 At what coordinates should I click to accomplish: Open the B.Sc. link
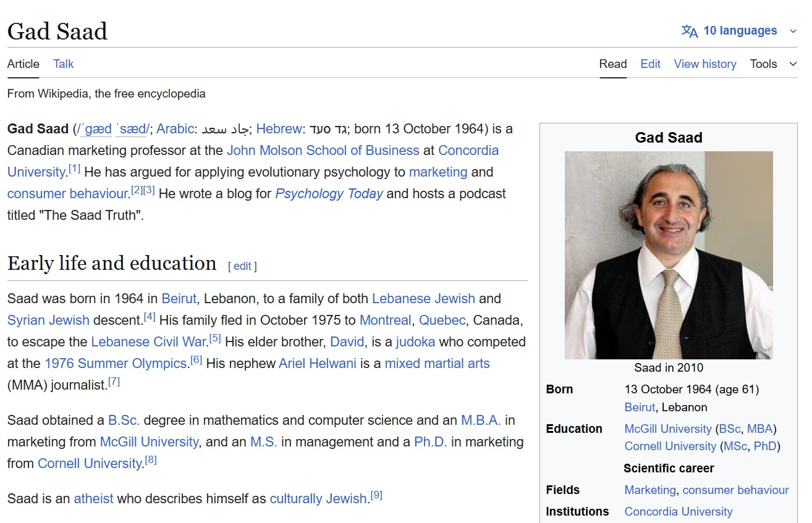pos(124,420)
